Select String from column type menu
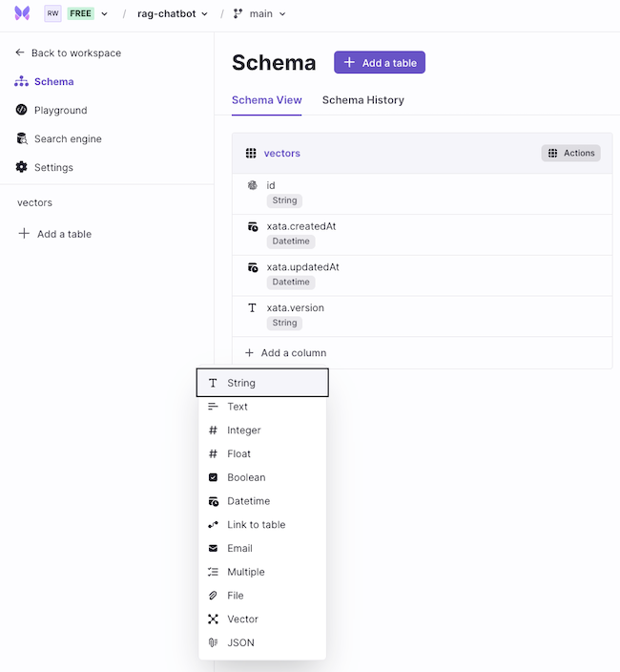Image resolution: width=620 pixels, height=672 pixels. [262, 383]
